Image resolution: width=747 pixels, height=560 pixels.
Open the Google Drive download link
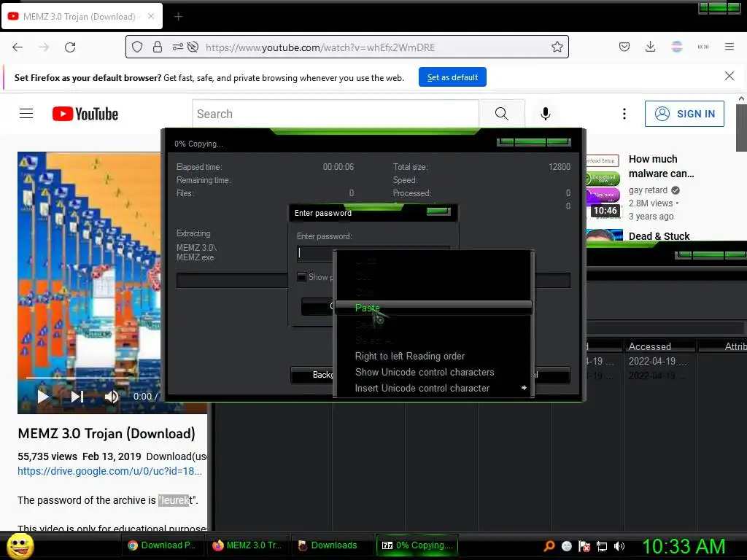coord(109,471)
